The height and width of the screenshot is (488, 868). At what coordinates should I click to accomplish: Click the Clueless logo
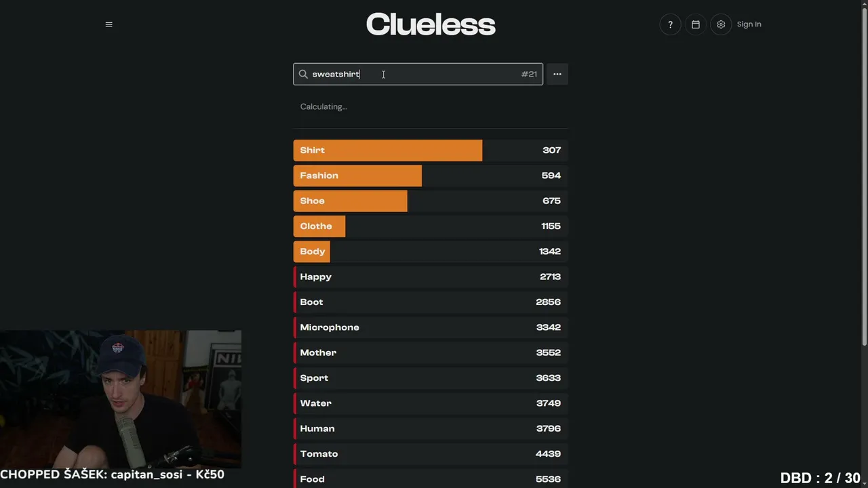pyautogui.click(x=431, y=24)
